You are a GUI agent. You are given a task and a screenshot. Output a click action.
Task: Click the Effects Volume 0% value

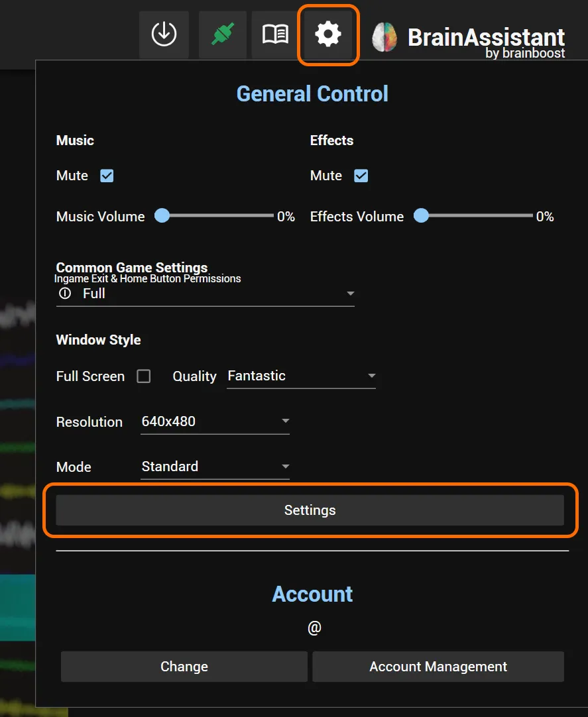coord(545,217)
